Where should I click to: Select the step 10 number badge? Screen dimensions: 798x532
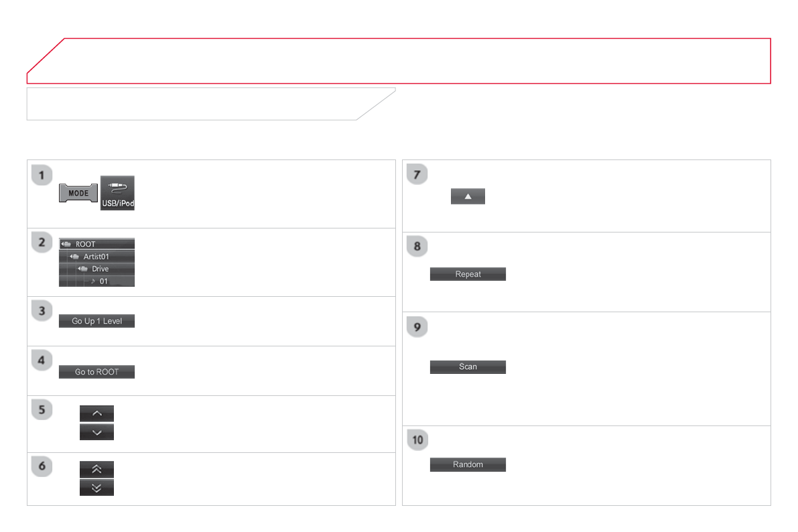coord(417,440)
